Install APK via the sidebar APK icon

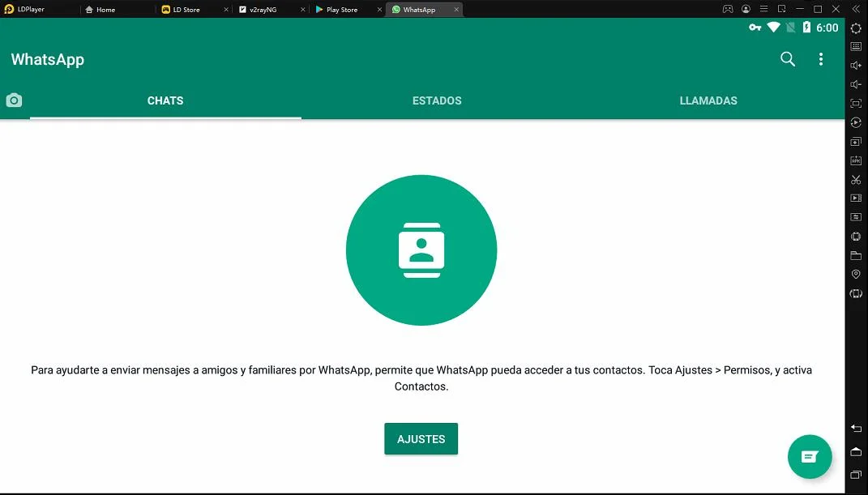click(x=856, y=160)
